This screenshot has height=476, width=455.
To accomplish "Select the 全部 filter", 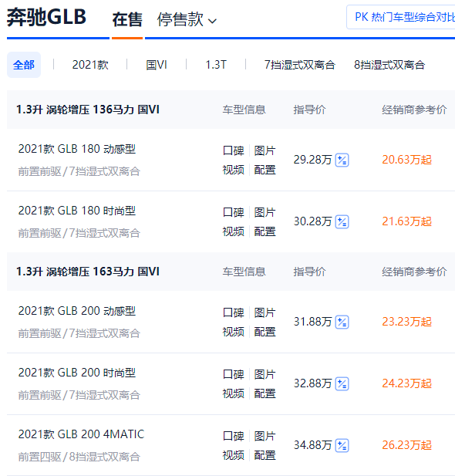I will (24, 65).
